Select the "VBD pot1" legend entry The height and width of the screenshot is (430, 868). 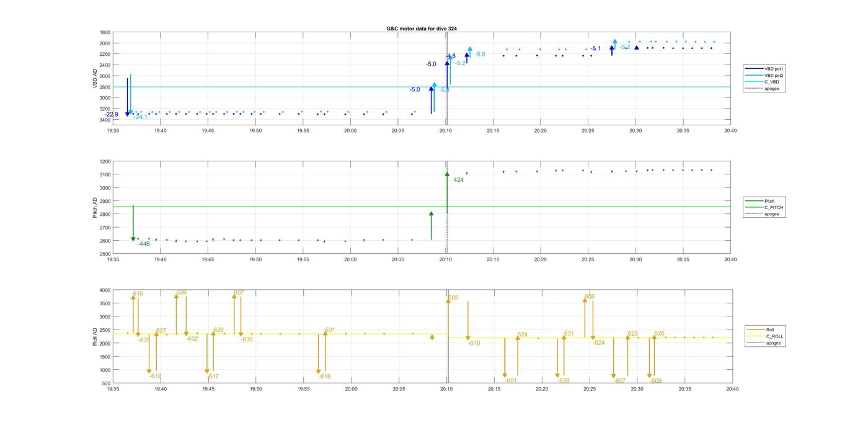tap(763, 69)
